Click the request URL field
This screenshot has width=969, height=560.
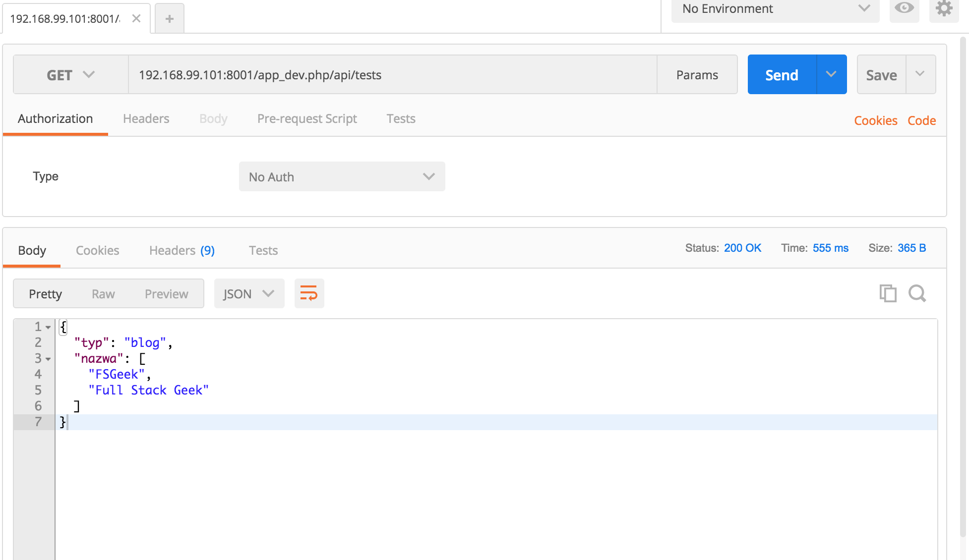coord(392,75)
